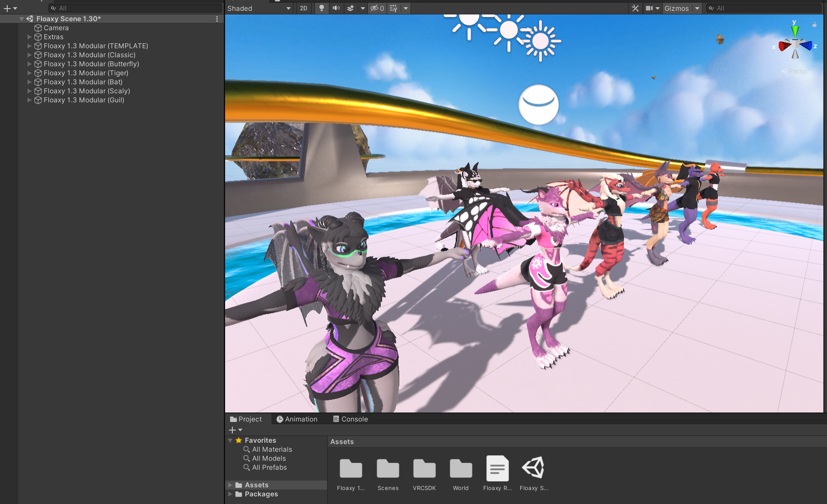Click the scene view tools wrench icon
Image resolution: width=827 pixels, height=504 pixels.
pyautogui.click(x=635, y=8)
